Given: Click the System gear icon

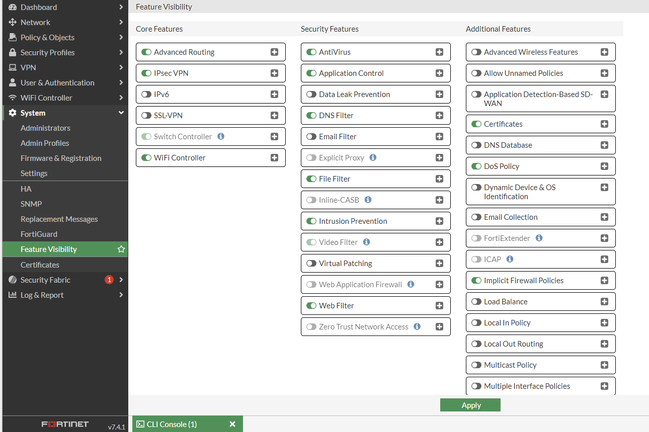Looking at the screenshot, I should pyautogui.click(x=12, y=113).
